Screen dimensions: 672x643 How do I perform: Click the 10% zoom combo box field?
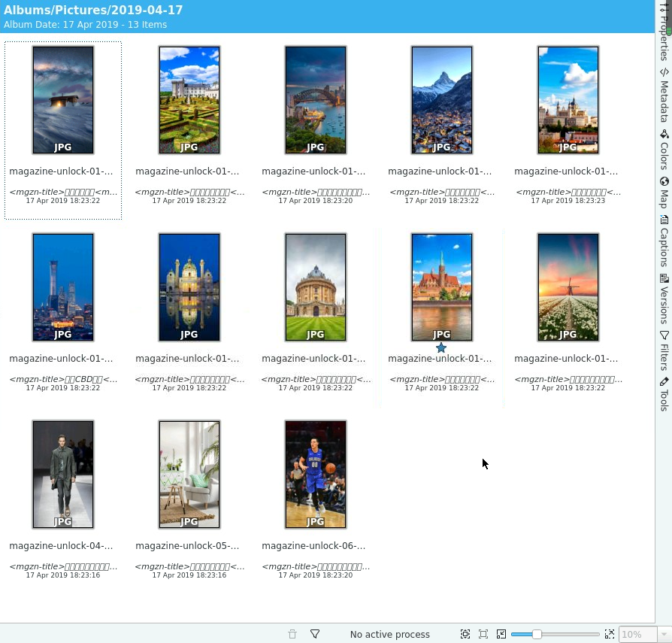[x=637, y=634]
